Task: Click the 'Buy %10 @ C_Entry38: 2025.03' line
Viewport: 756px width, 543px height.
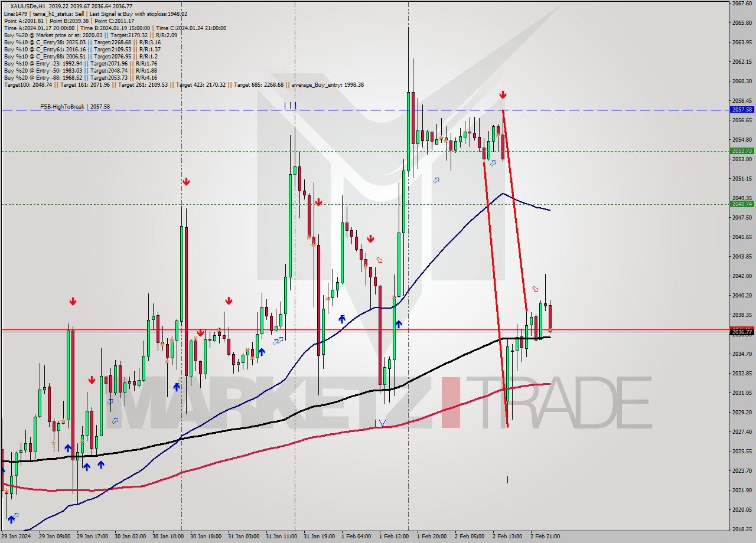Action: click(82, 42)
